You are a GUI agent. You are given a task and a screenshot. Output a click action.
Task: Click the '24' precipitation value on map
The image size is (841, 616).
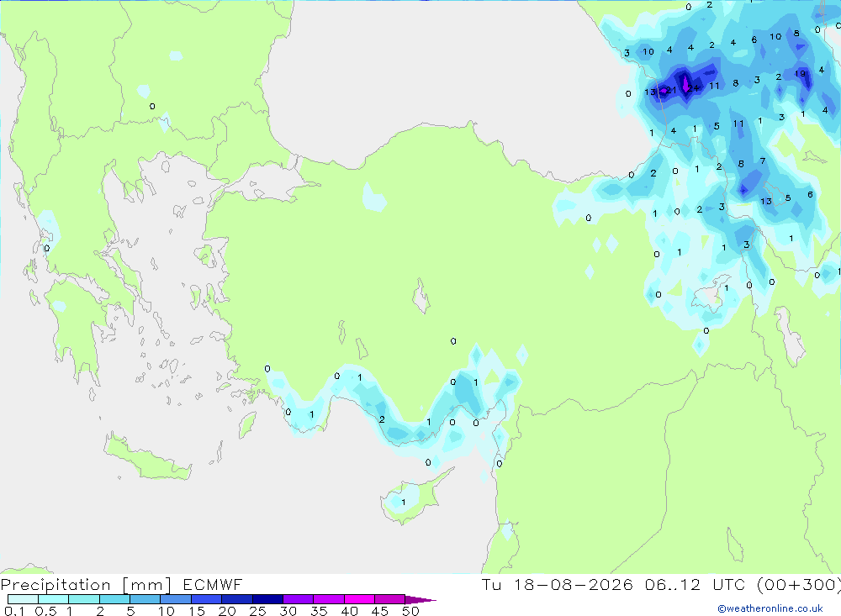pyautogui.click(x=694, y=88)
